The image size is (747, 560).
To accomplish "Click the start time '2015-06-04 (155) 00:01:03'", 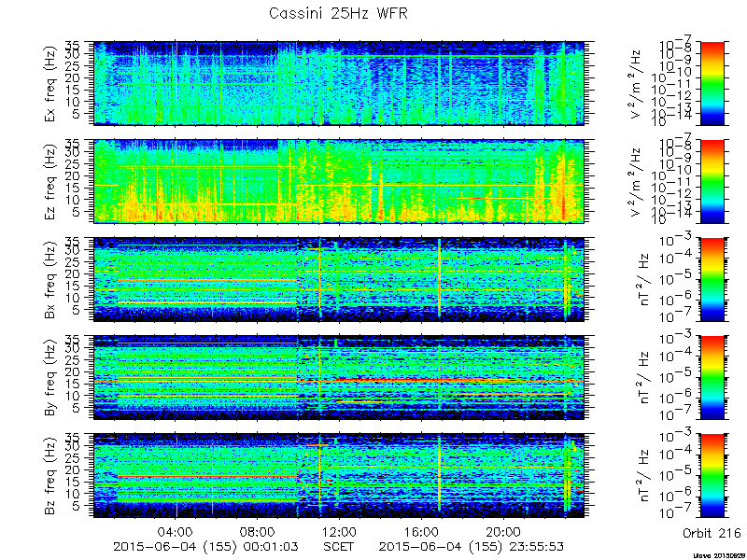I will [x=205, y=546].
